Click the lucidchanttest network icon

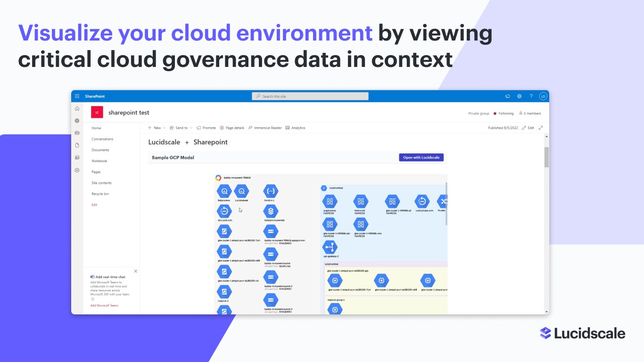pos(324,188)
